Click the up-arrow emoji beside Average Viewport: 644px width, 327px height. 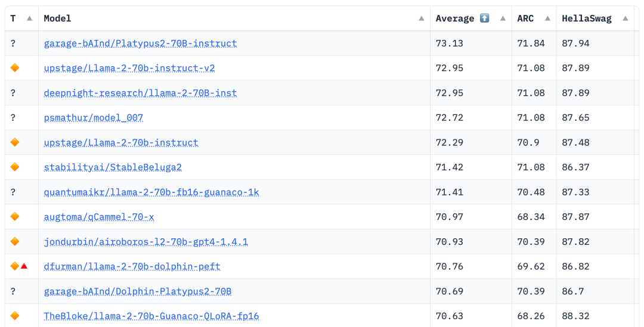click(485, 18)
